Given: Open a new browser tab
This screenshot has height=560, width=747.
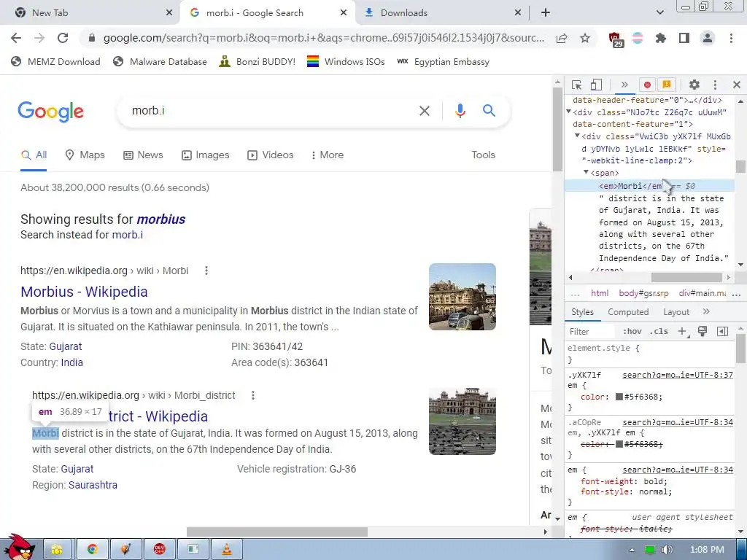Looking at the screenshot, I should coord(546,13).
